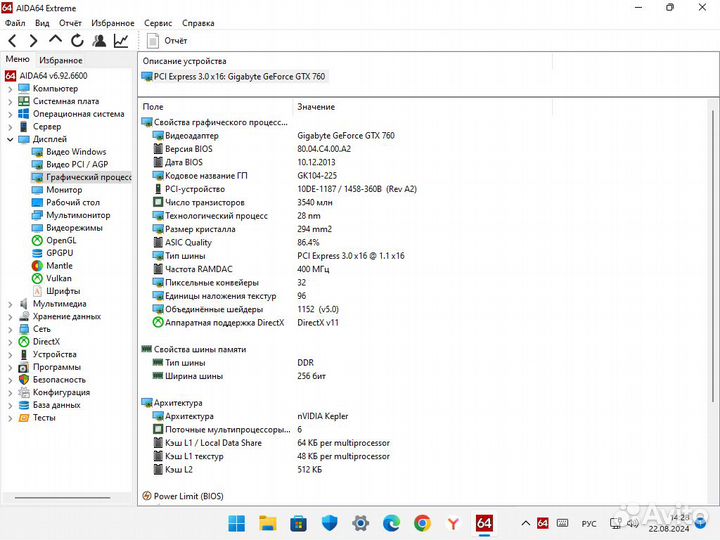Image resolution: width=720 pixels, height=540 pixels.
Task: Expand the Системная плата tree node
Action: (10, 101)
